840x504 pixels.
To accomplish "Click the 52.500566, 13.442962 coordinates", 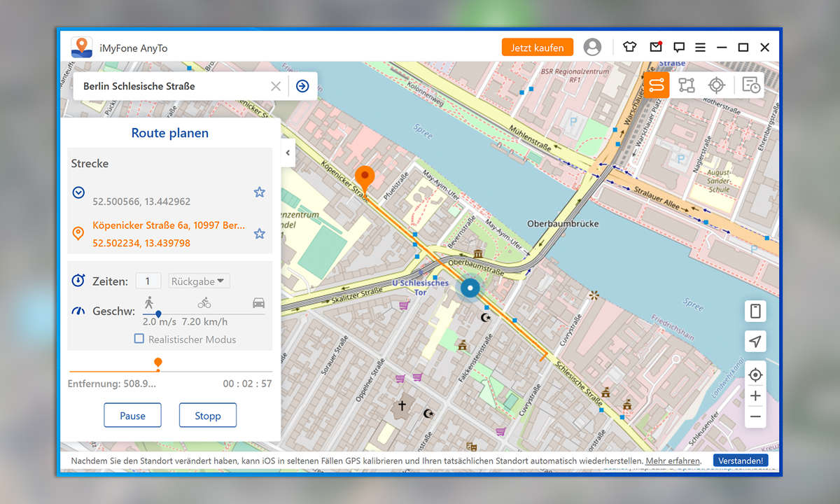I will tap(141, 201).
